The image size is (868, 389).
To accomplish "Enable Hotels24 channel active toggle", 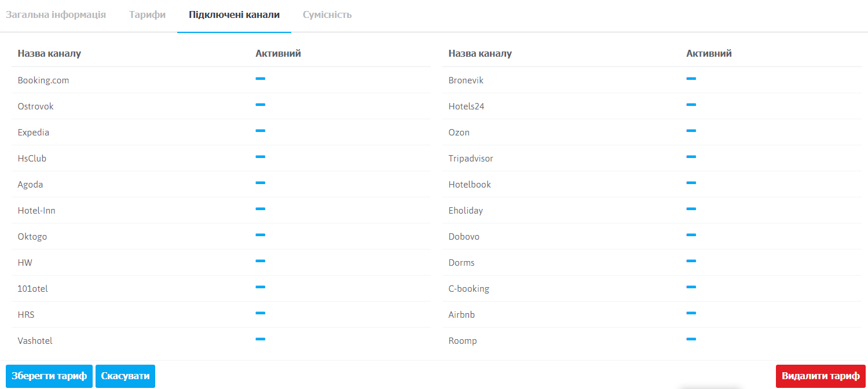I will (x=691, y=105).
